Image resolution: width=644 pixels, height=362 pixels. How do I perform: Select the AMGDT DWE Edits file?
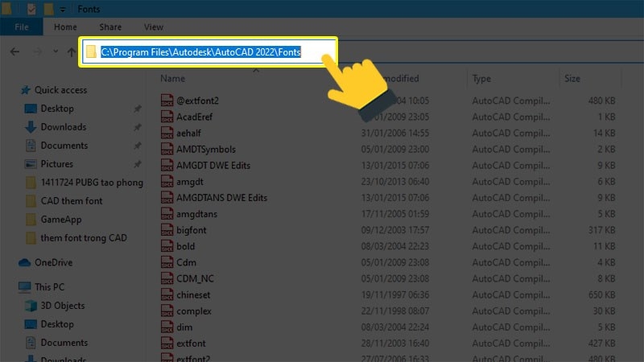[213, 166]
